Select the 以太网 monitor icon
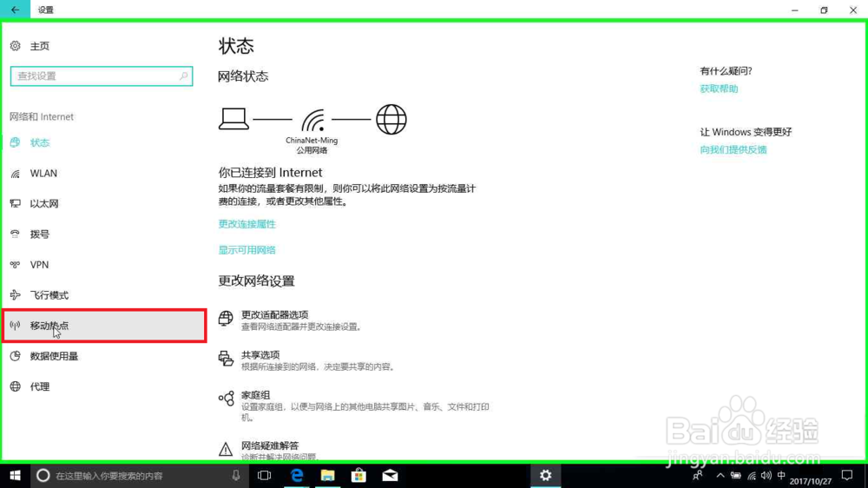The height and width of the screenshot is (488, 868). coord(16,204)
